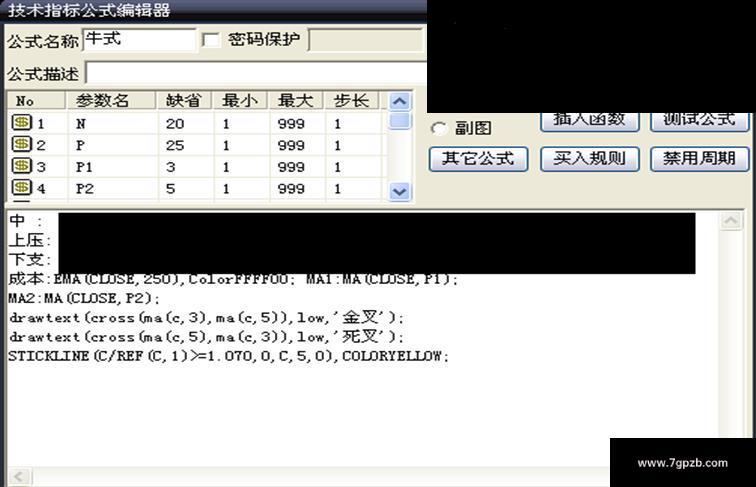Select parameter name cell P1

(x=84, y=167)
